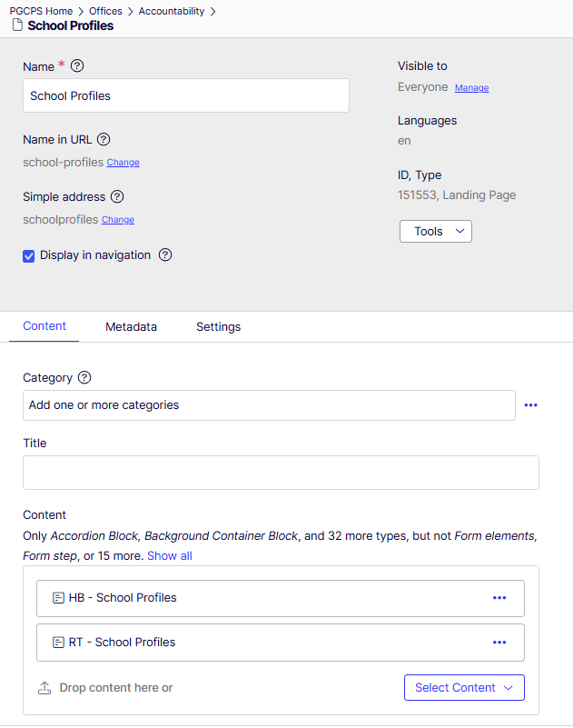Open the Tools dropdown
The width and height of the screenshot is (573, 728).
436,231
